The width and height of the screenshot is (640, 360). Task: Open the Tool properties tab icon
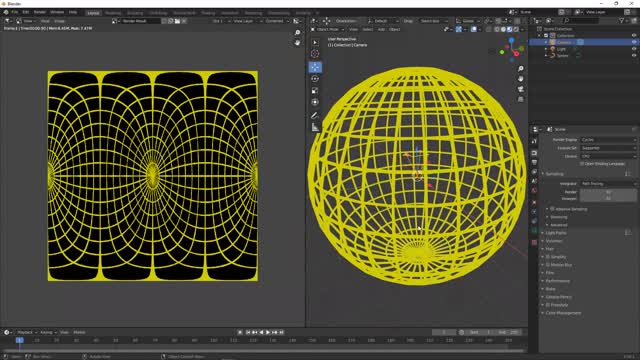click(x=534, y=141)
